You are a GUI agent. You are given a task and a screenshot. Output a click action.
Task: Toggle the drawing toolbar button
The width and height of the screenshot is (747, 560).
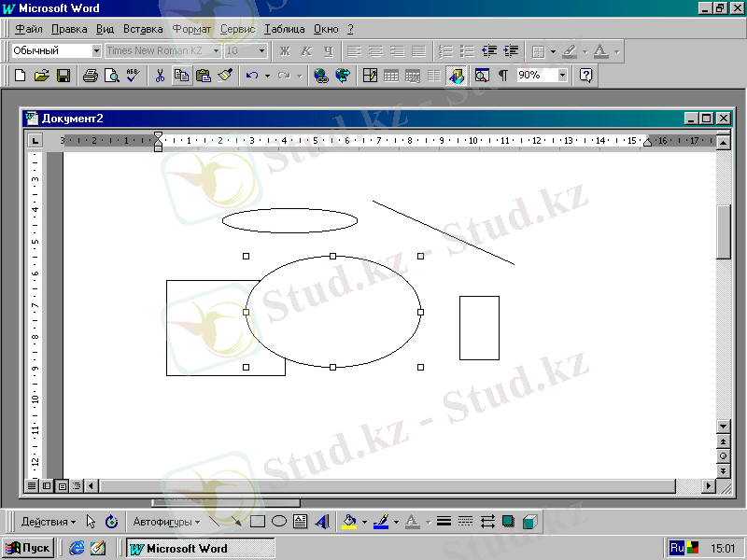[x=456, y=76]
